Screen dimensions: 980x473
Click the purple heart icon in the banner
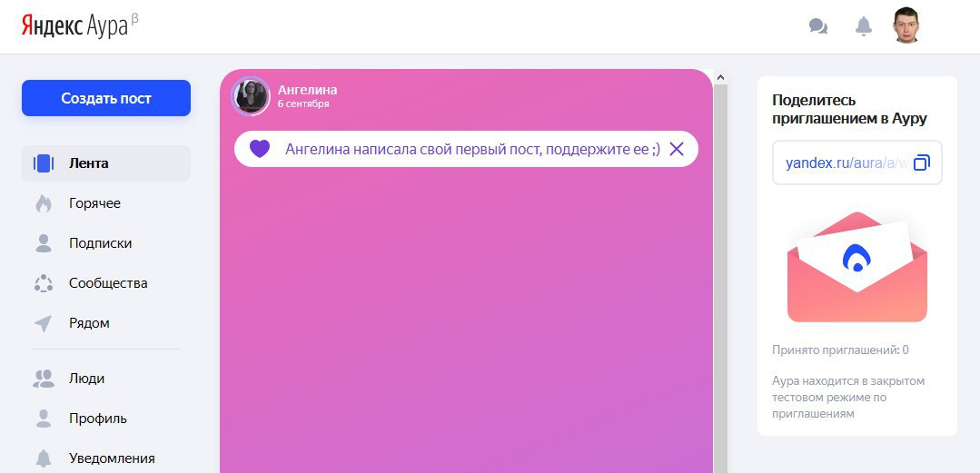point(260,149)
